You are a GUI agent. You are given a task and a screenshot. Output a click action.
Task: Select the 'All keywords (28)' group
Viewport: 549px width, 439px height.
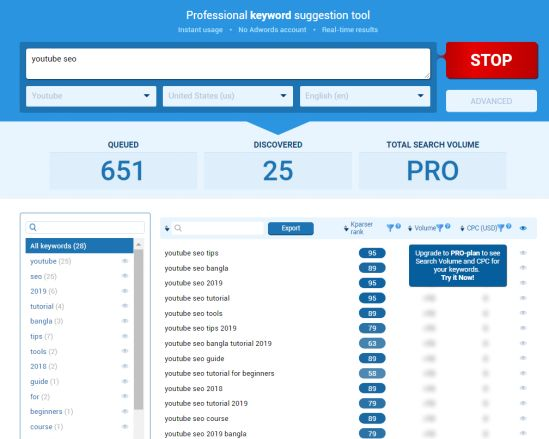(79, 246)
